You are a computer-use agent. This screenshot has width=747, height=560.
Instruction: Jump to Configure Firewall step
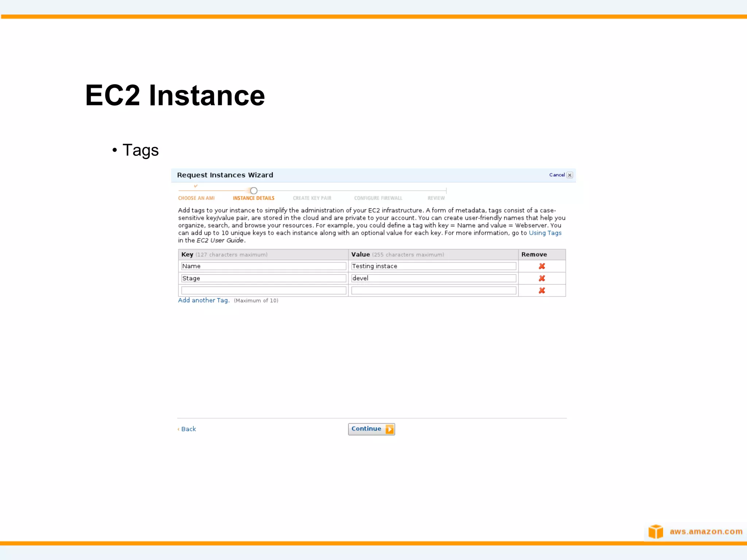[x=378, y=198]
